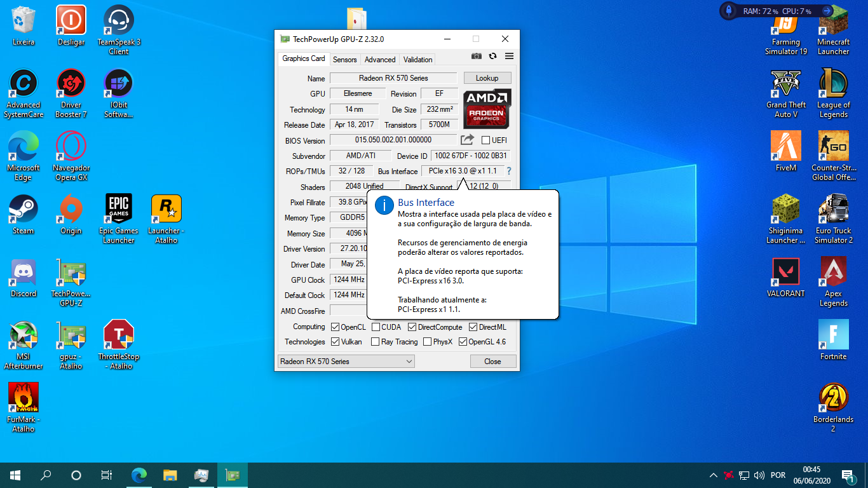Launch TeamSpeak 3 Client
The image size is (868, 488).
[x=119, y=30]
